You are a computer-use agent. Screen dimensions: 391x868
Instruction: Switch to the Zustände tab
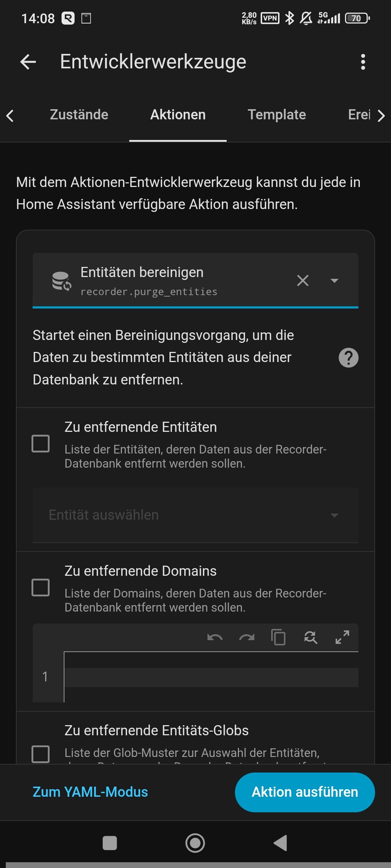(79, 115)
